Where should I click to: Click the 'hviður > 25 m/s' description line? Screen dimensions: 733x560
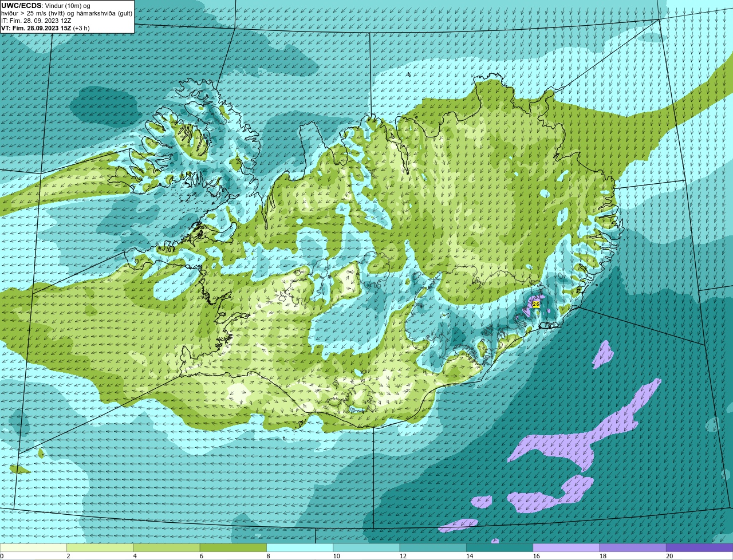click(66, 13)
